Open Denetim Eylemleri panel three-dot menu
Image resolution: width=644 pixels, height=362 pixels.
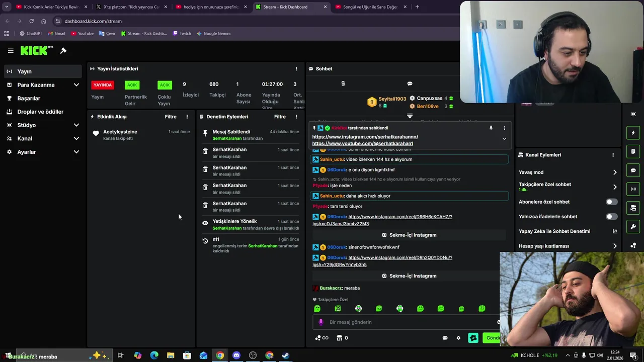(x=296, y=117)
